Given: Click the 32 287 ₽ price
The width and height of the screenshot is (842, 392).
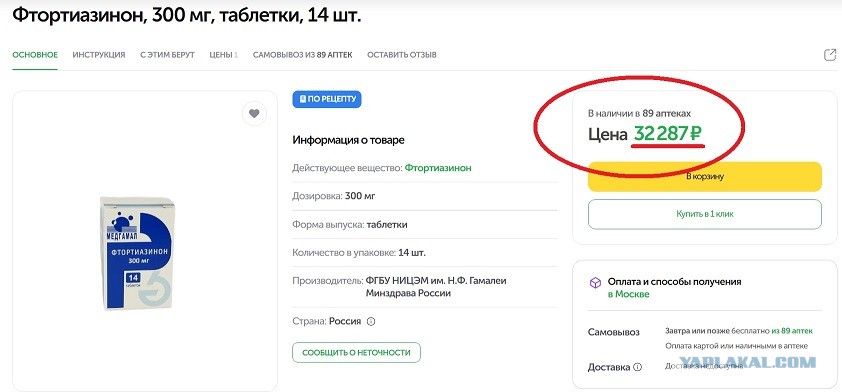Looking at the screenshot, I should (x=668, y=133).
